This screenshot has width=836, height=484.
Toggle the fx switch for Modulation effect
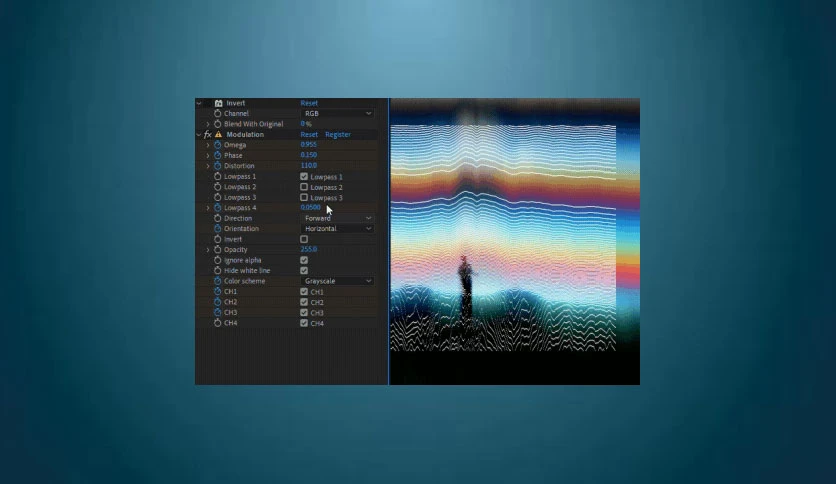[x=208, y=134]
